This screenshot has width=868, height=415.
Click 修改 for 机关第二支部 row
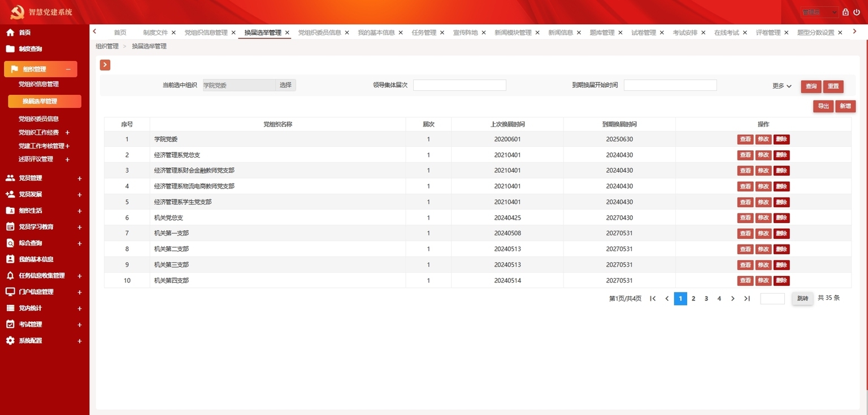763,250
